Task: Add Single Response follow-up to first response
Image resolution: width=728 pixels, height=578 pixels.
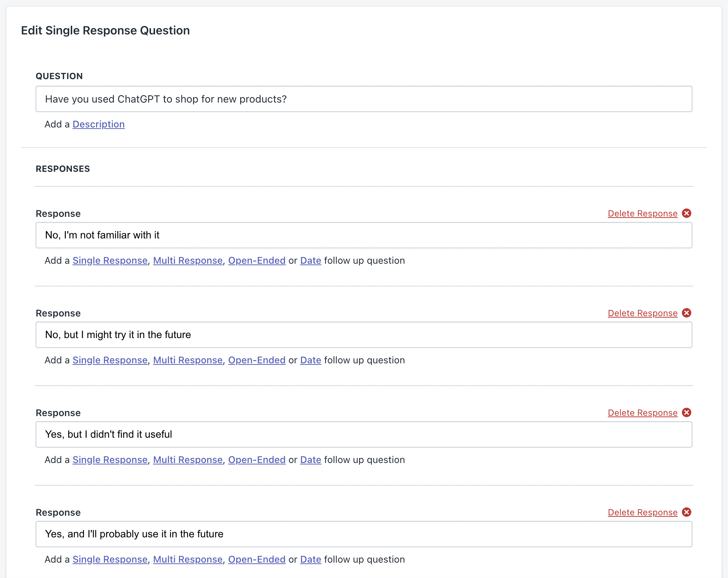Action: [x=110, y=260]
